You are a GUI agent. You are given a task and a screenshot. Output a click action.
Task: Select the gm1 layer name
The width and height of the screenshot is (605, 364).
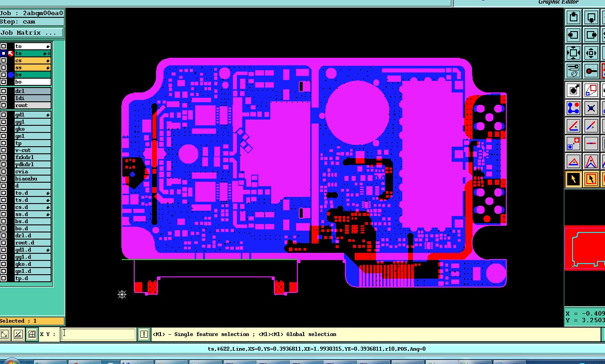pos(32,136)
